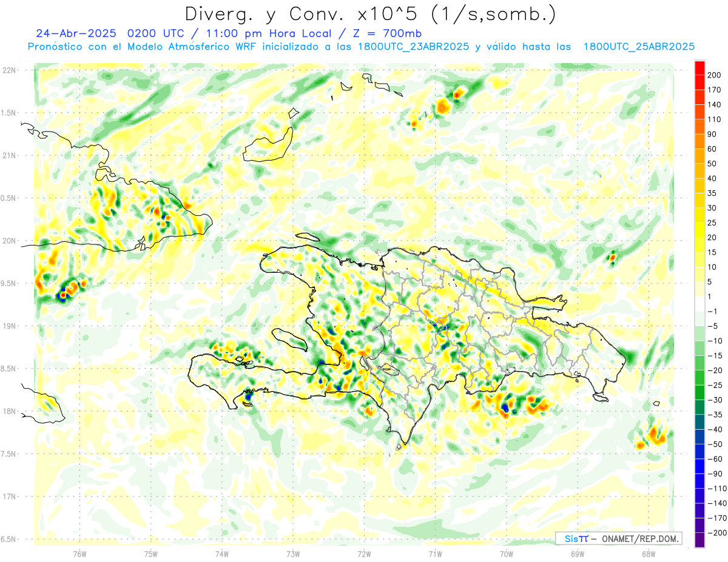
Task: Click the -200 color scale label
Action: click(716, 533)
